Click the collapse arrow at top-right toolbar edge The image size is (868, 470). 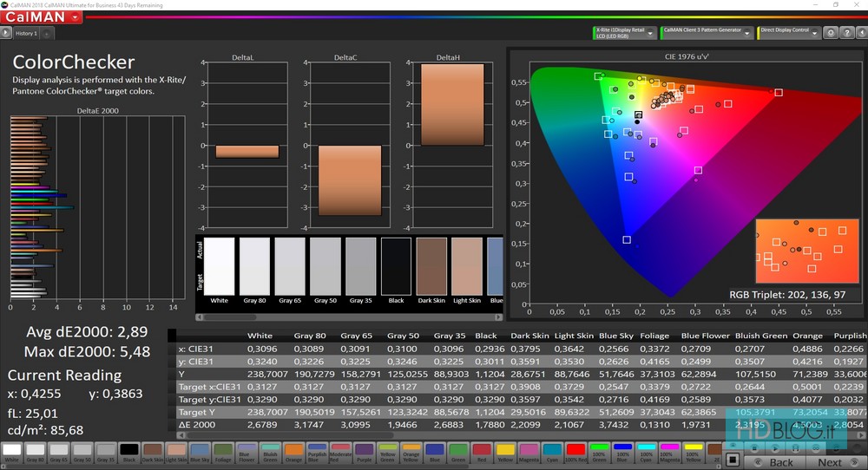click(x=861, y=33)
